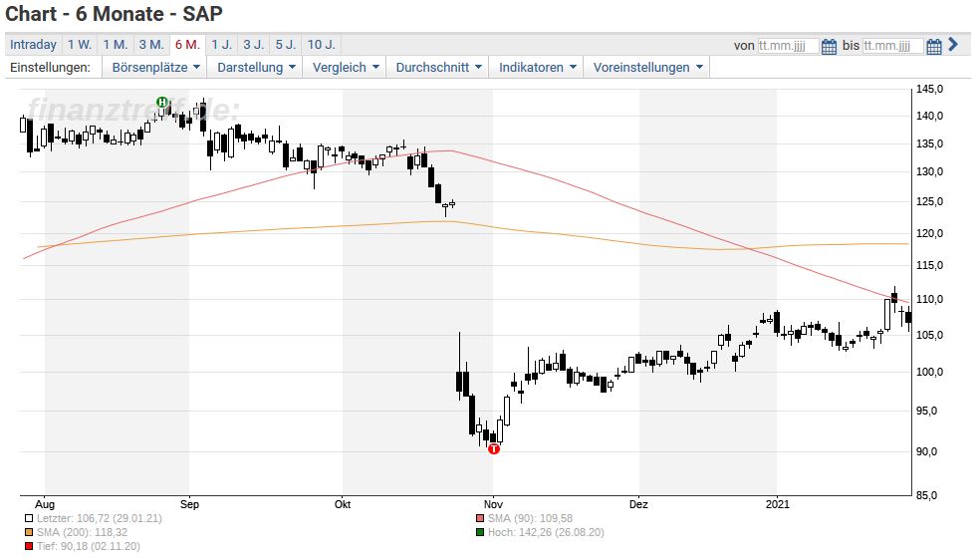
Task: Focus the 'von' date input field
Action: coord(788,46)
